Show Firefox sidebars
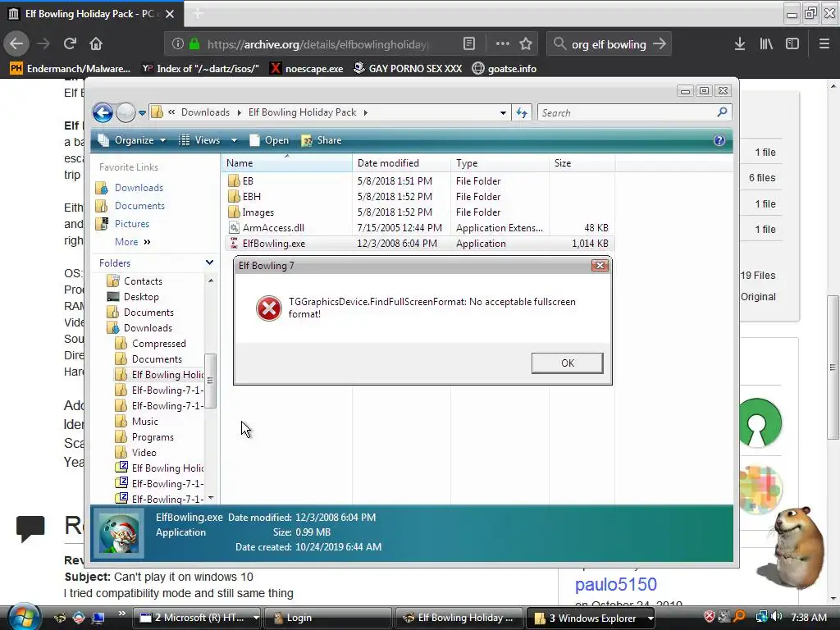The width and height of the screenshot is (840, 630). (x=792, y=44)
